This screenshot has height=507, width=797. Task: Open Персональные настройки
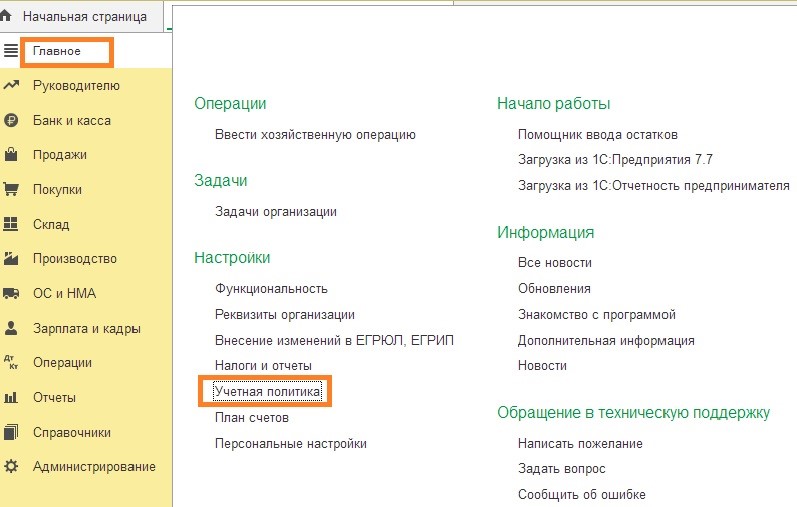(x=290, y=443)
